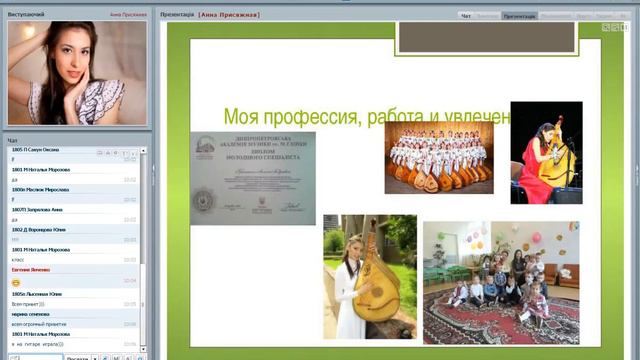Image resolution: width=640 pixels, height=360 pixels.
Task: Click the down arrow icon in the chat toolbar
Action: click(x=133, y=153)
